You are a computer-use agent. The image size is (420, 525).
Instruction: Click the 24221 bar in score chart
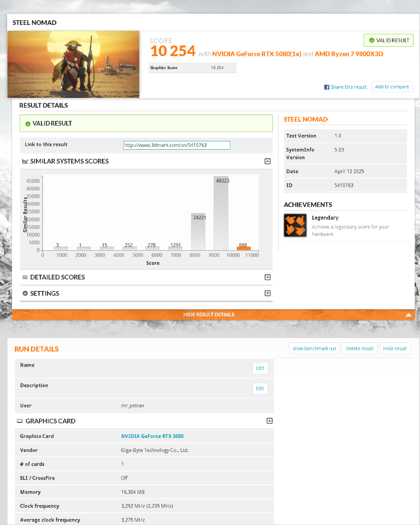click(198, 232)
